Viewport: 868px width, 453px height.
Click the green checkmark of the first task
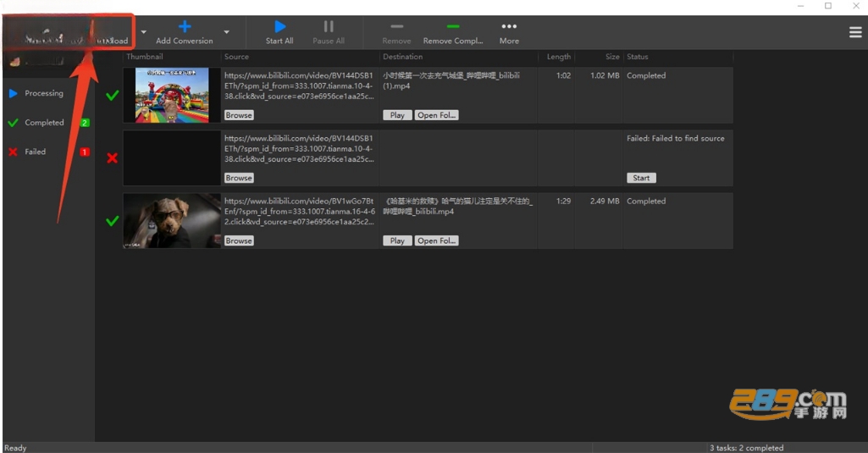point(113,95)
